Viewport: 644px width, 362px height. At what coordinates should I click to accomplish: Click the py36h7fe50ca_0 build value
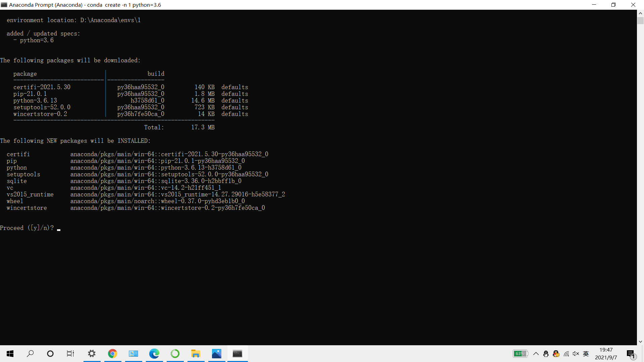click(x=141, y=114)
